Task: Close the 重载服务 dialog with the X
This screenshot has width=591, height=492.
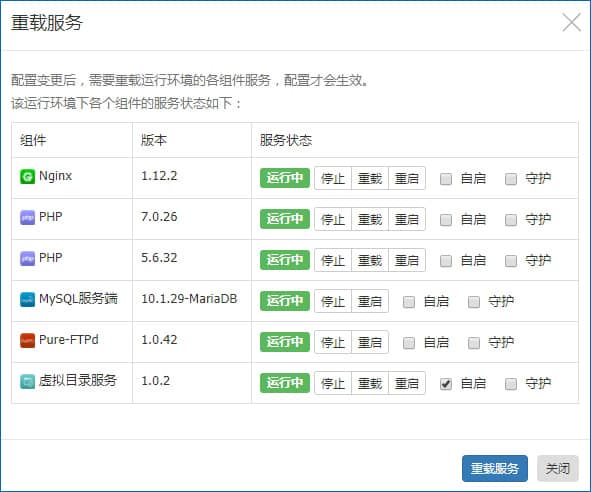Action: point(571,22)
